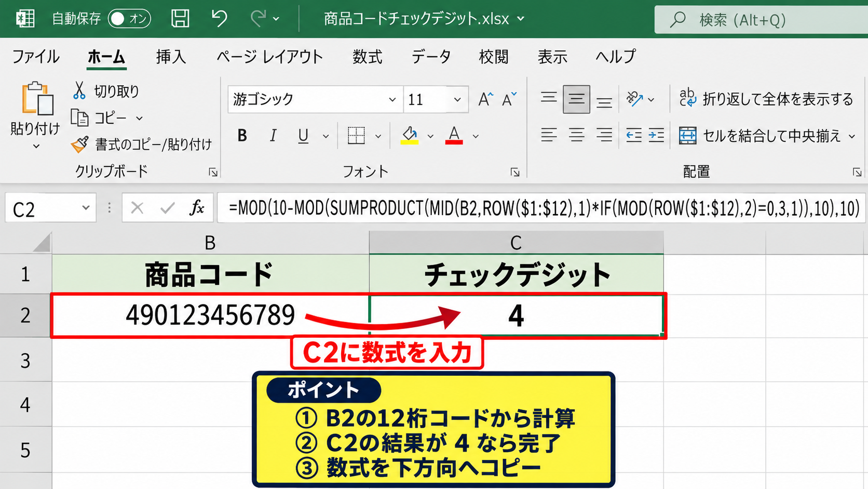
Task: Click the increase indent icon
Action: pyautogui.click(x=656, y=136)
